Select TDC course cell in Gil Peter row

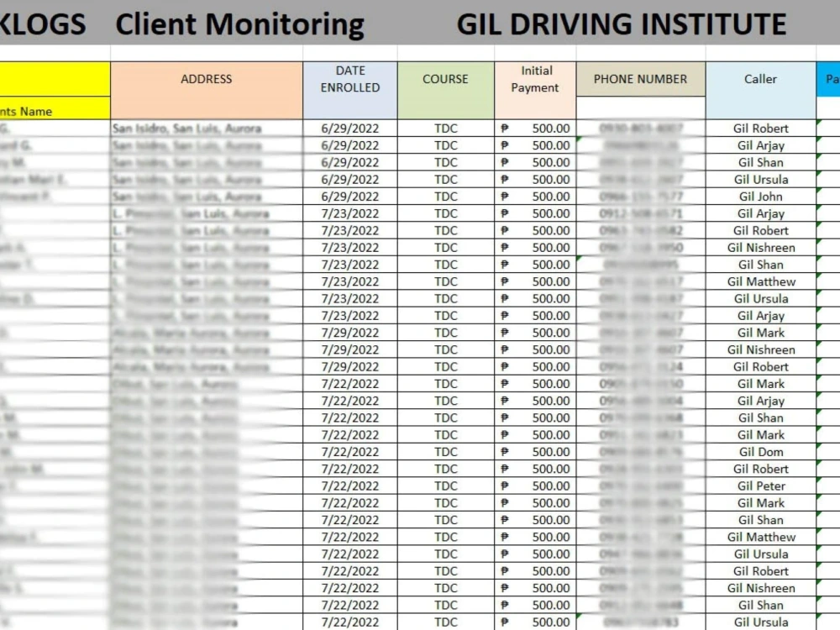[x=446, y=486]
